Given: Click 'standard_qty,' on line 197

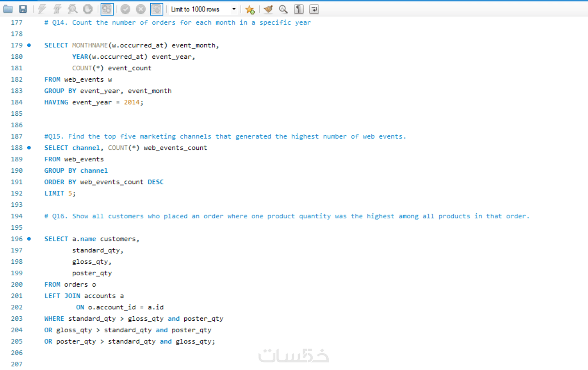Looking at the screenshot, I should pos(98,250).
